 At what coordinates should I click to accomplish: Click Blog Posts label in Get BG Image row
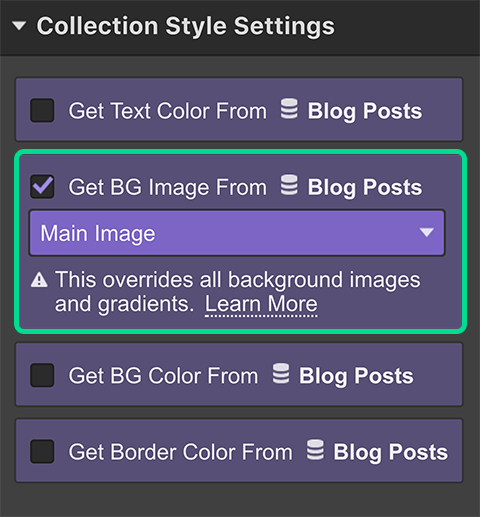click(x=365, y=187)
